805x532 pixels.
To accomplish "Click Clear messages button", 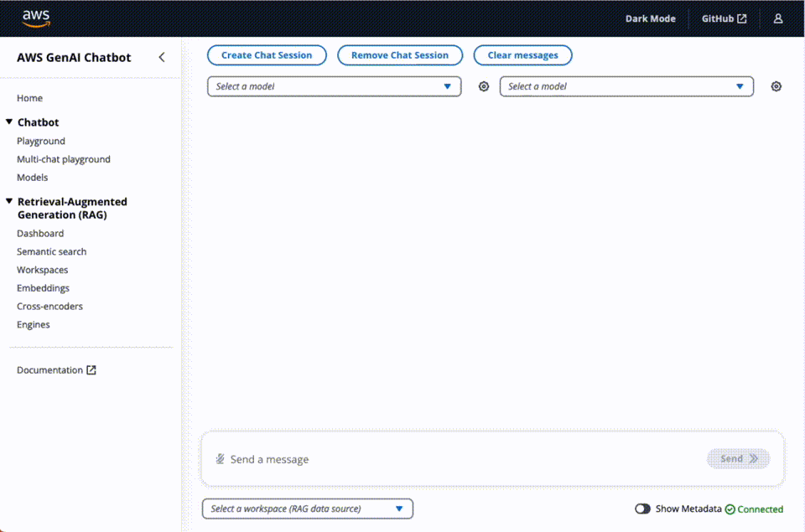I will 522,55.
